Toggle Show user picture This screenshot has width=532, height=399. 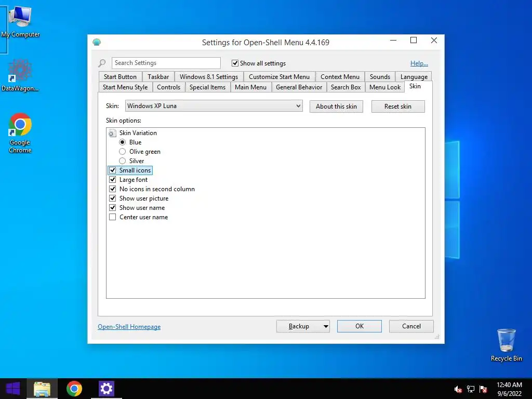tap(113, 198)
